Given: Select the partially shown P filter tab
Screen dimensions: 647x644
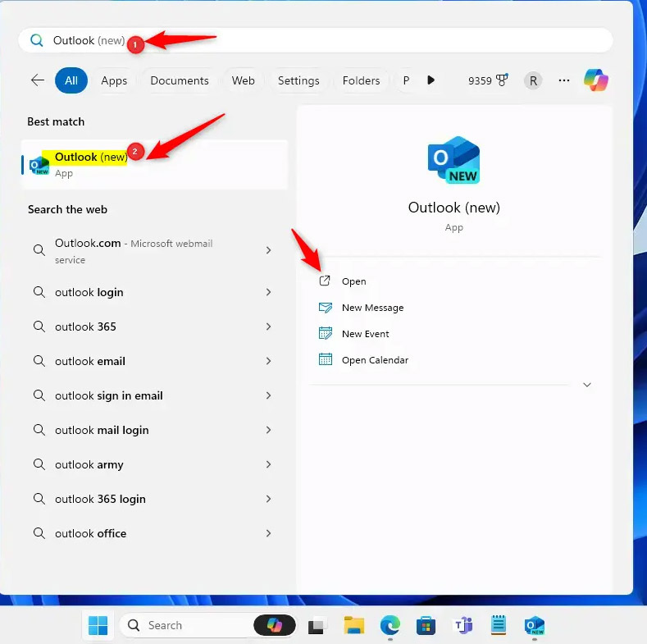Looking at the screenshot, I should click(x=406, y=80).
